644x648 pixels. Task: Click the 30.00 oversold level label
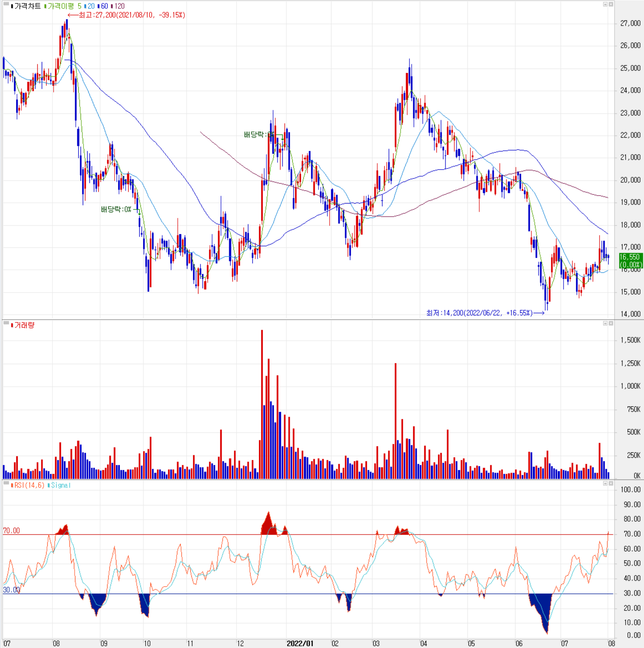(x=11, y=590)
